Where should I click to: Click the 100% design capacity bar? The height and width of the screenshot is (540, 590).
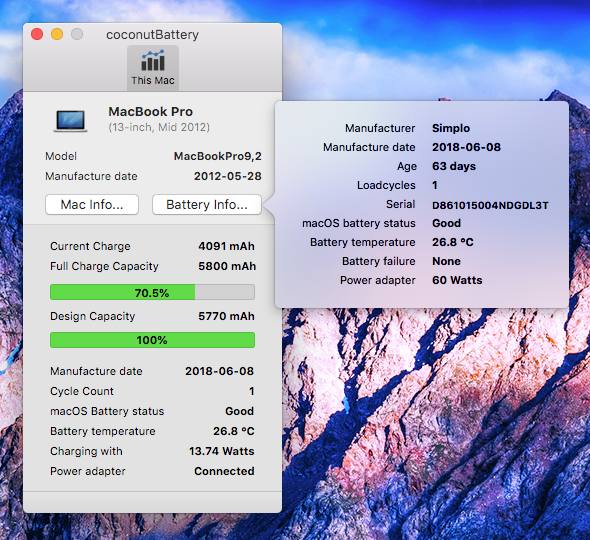click(x=152, y=340)
